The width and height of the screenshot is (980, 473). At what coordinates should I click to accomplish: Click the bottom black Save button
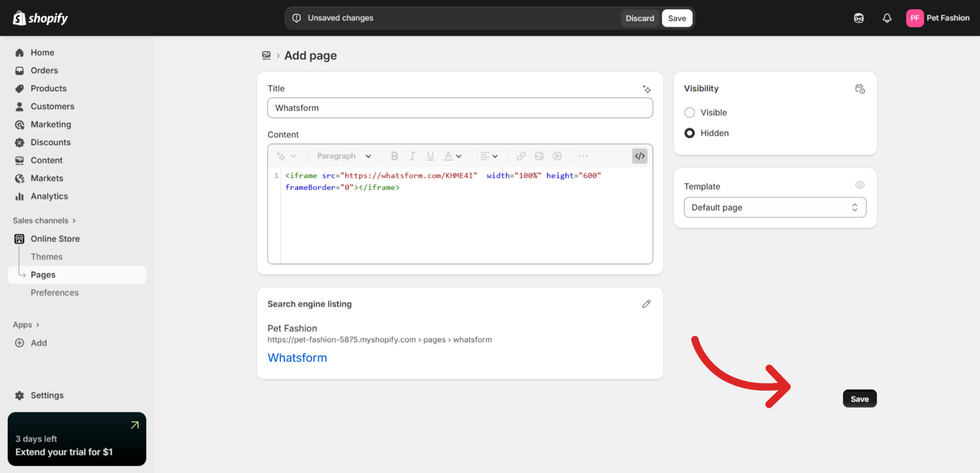pos(859,399)
